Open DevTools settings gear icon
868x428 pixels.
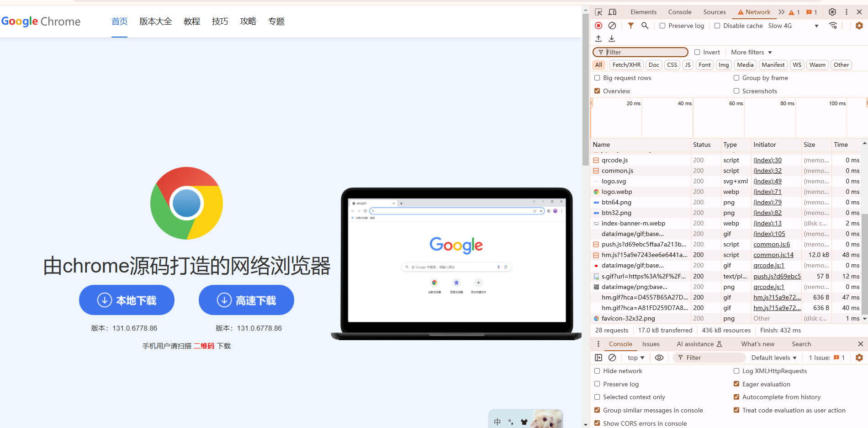pos(832,12)
